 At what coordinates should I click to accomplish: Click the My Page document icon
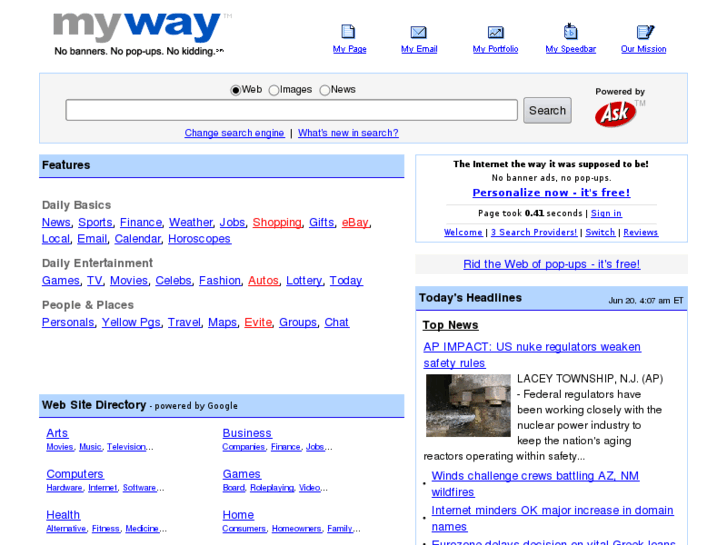(348, 32)
